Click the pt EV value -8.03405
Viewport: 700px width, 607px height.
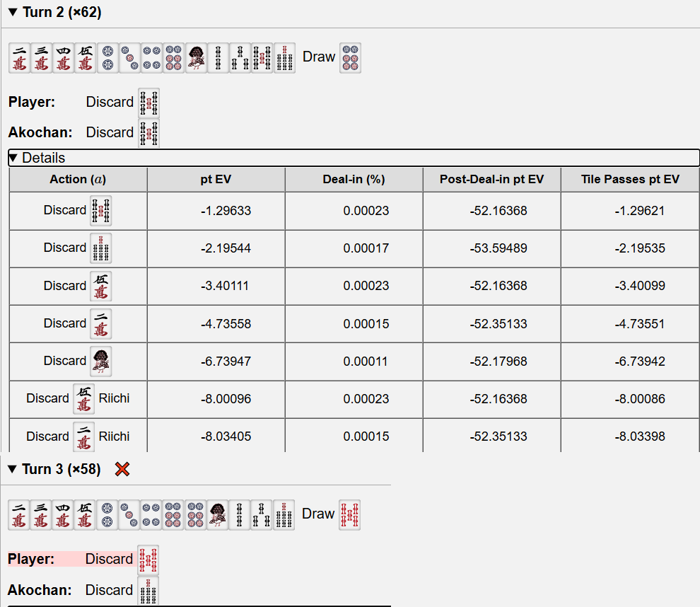226,437
